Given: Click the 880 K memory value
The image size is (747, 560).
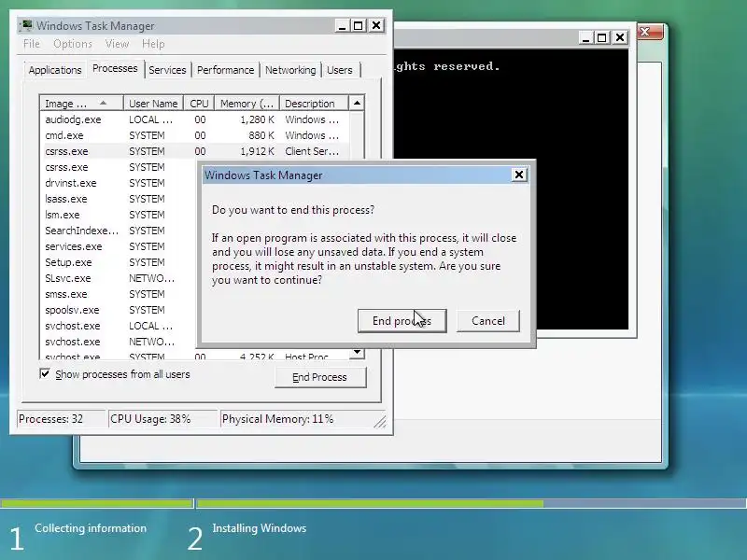Looking at the screenshot, I should [261, 135].
